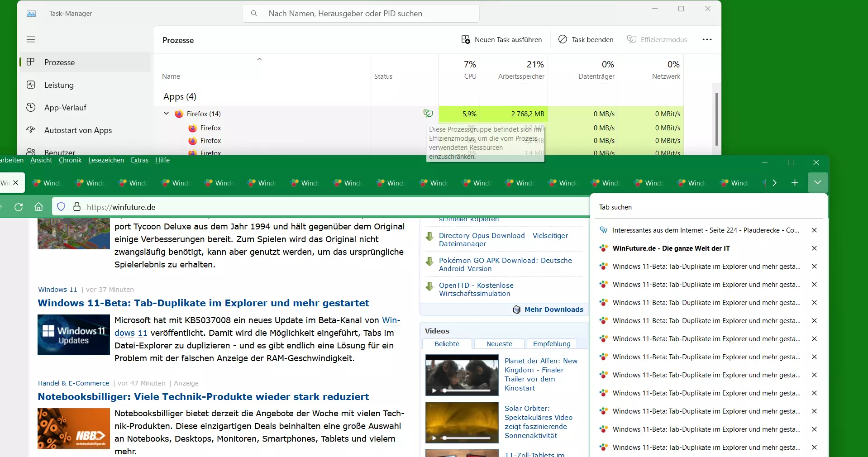Click the Effizienzmodus toolbar button

coord(657,39)
